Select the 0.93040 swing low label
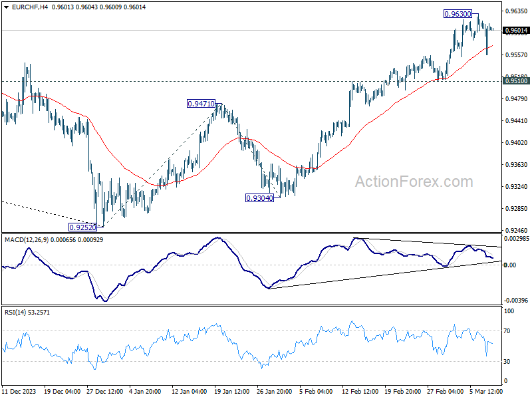Screen dimensions: 532x399 click(x=259, y=198)
